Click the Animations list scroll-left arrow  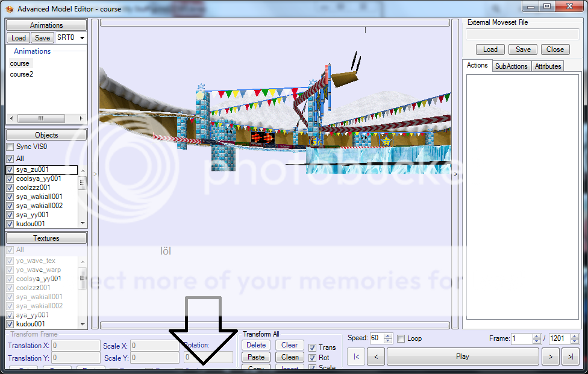11,118
